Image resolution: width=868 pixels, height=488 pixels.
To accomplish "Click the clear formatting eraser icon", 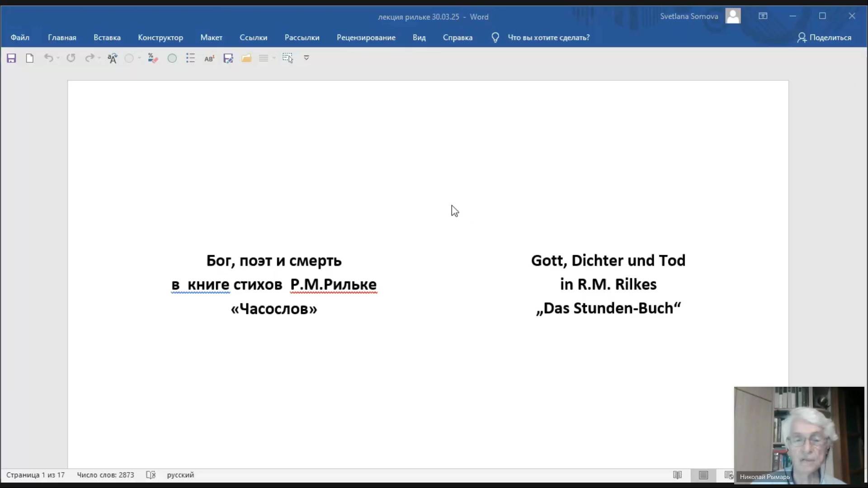I will tap(153, 58).
